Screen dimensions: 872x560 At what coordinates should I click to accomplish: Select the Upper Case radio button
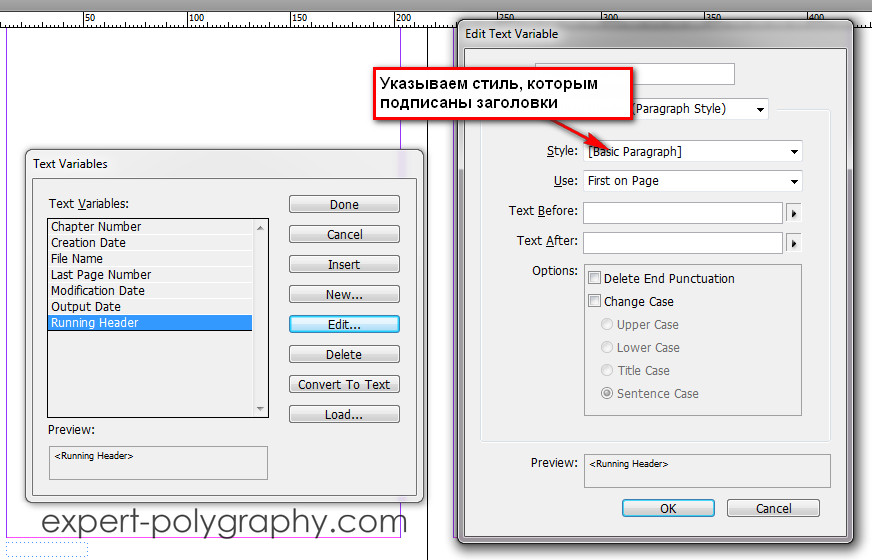[x=607, y=324]
